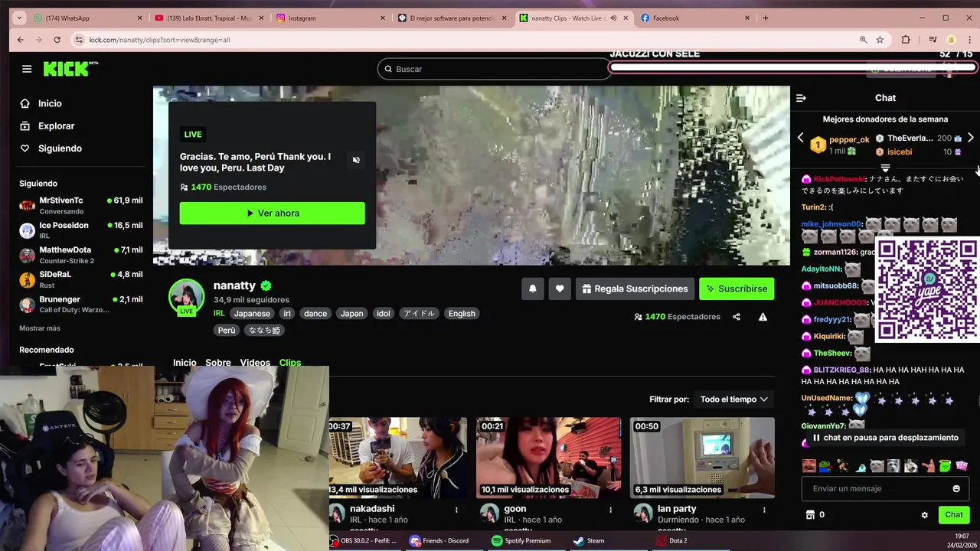The image size is (980, 551).
Task: Reload the page
Action: tap(57, 40)
